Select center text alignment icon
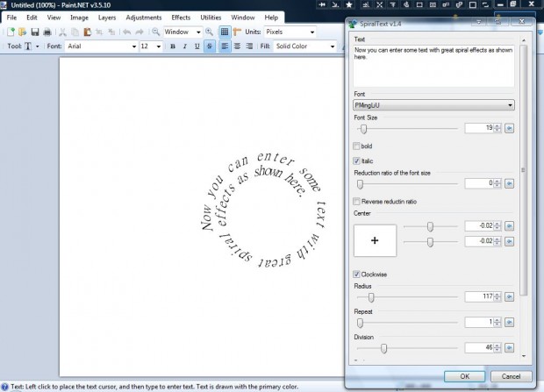The width and height of the screenshot is (544, 392). [x=237, y=46]
